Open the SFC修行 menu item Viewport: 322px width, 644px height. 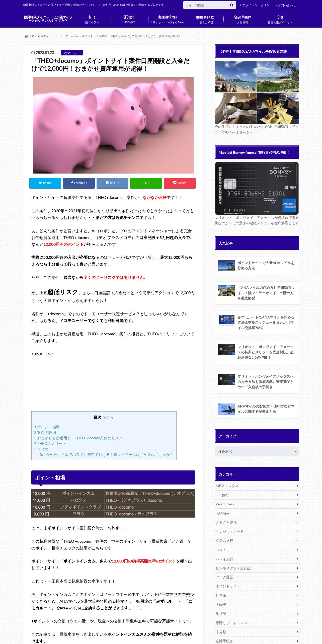[130, 19]
